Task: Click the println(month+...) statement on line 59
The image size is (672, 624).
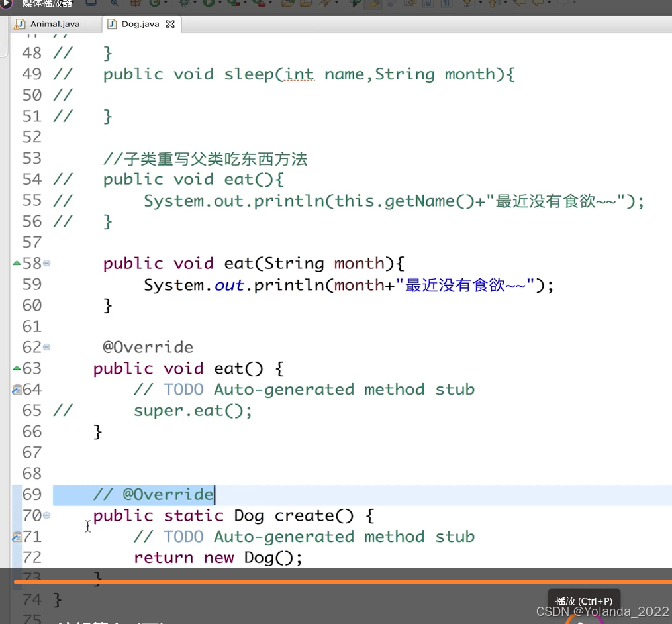Action: [x=348, y=285]
